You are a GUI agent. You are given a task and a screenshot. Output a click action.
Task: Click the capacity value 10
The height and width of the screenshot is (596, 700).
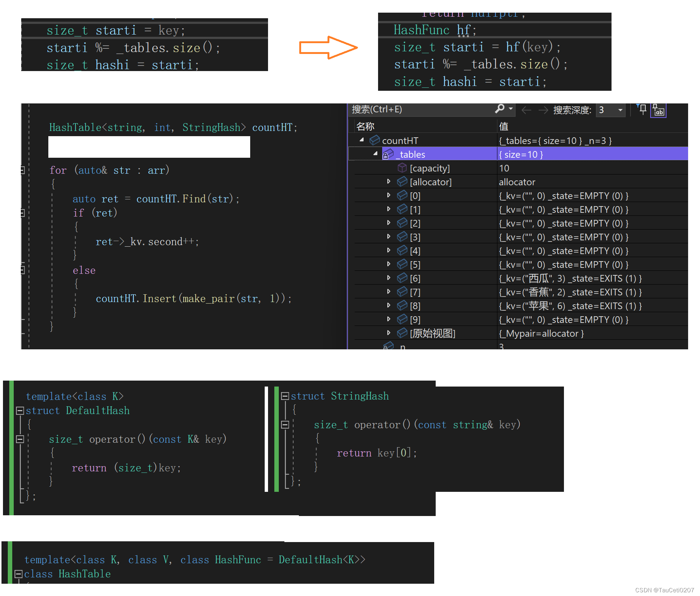click(504, 168)
